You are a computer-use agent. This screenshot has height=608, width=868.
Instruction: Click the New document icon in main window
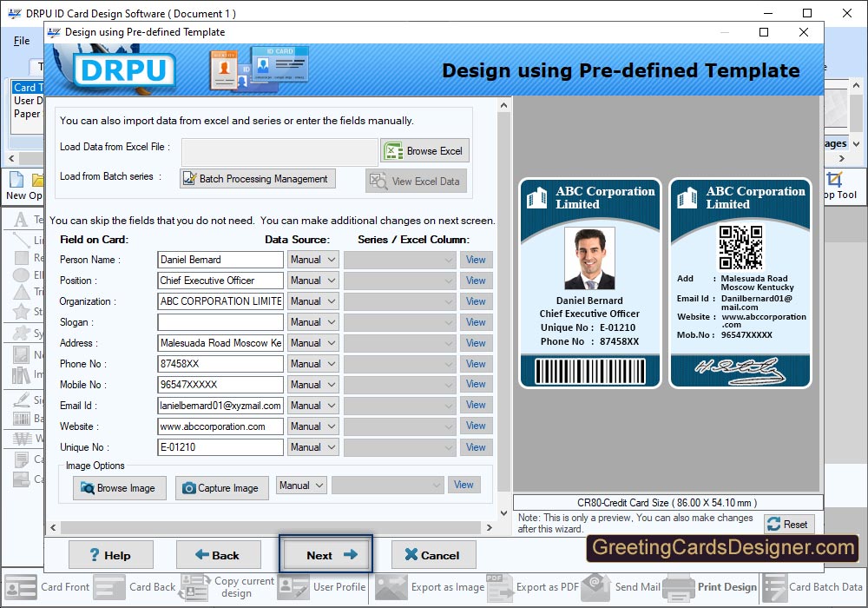tap(16, 180)
